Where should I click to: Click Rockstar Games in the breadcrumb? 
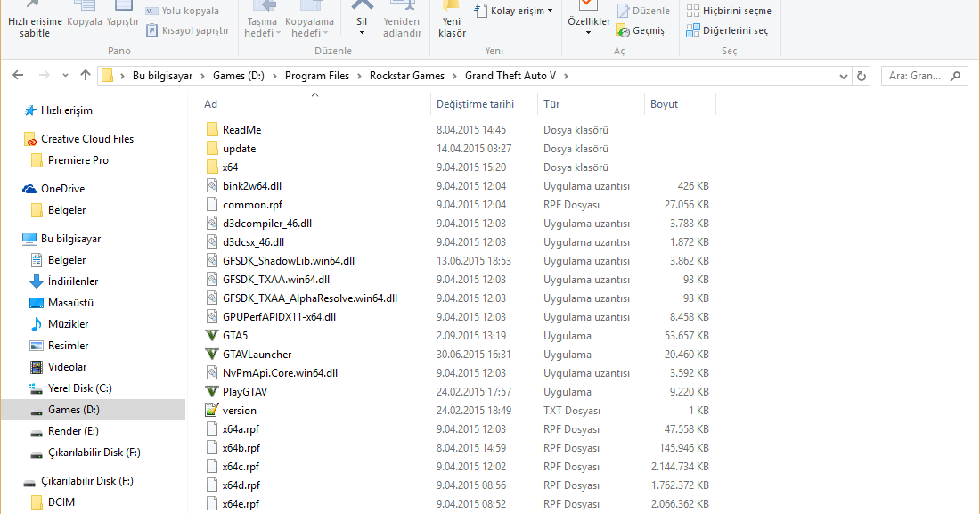click(x=407, y=76)
